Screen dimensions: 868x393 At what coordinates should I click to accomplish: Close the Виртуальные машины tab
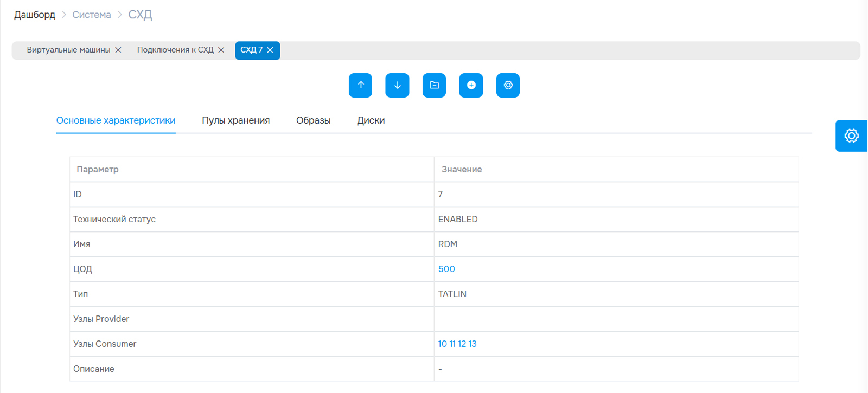118,50
